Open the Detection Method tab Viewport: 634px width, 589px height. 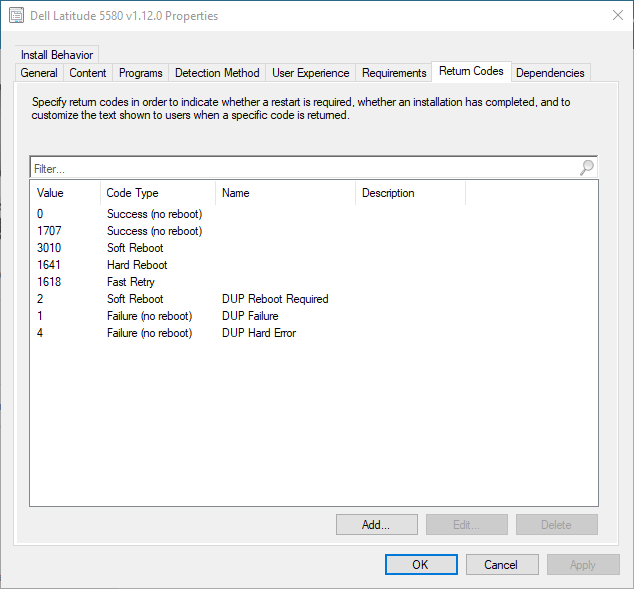(x=217, y=73)
